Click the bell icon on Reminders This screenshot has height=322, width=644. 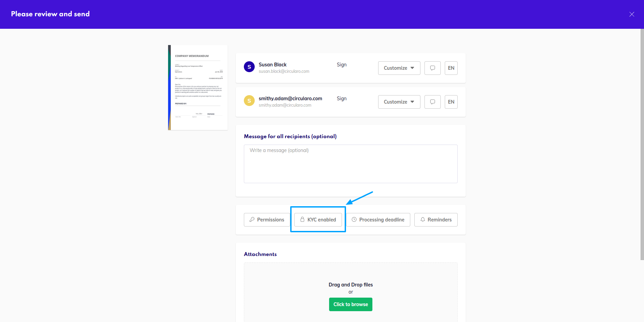point(422,219)
